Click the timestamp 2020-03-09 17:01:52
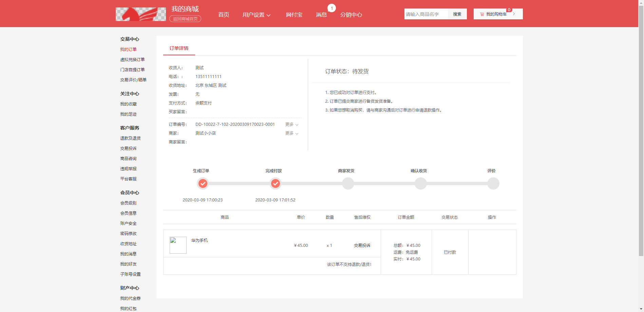 click(x=275, y=200)
